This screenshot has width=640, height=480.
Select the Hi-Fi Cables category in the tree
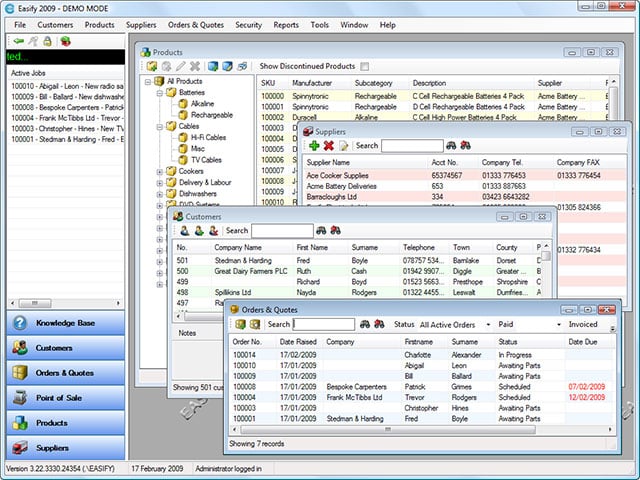(208, 138)
